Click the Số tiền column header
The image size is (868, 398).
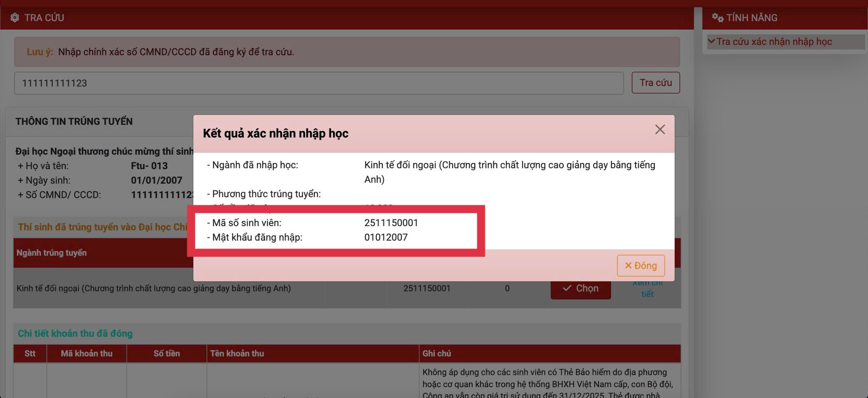pos(166,353)
